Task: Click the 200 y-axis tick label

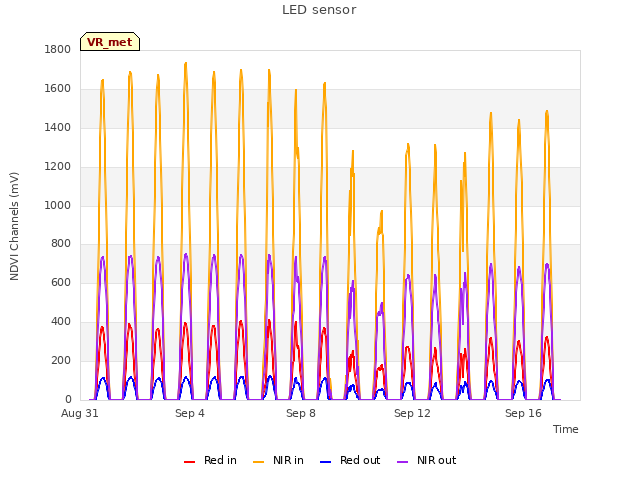Action: (x=61, y=360)
